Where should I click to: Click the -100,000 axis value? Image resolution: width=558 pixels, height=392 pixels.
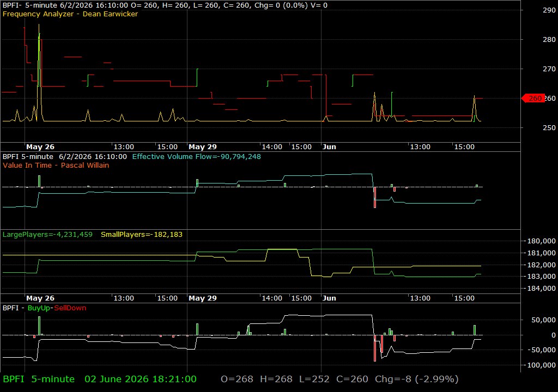540,365
